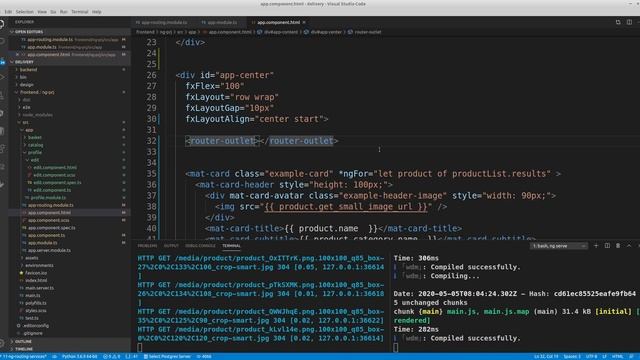Image resolution: width=640 pixels, height=360 pixels.
Task: Open the Help menu
Action: pos(97,12)
